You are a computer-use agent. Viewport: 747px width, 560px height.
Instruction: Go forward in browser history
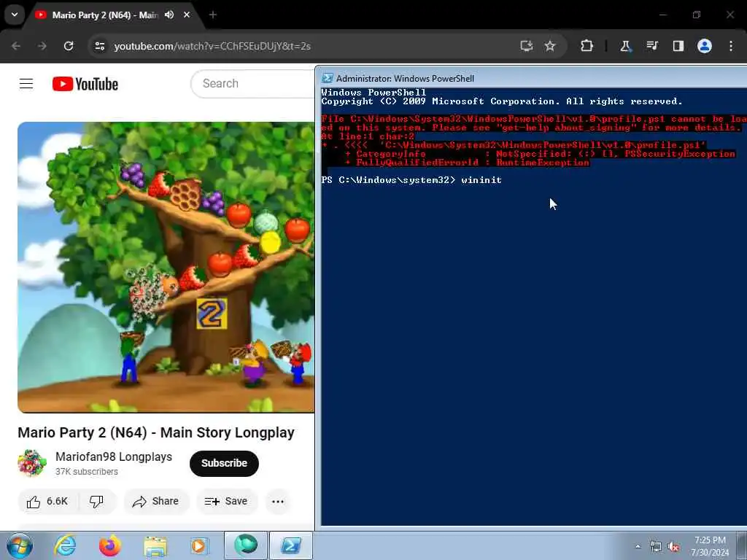coord(42,46)
